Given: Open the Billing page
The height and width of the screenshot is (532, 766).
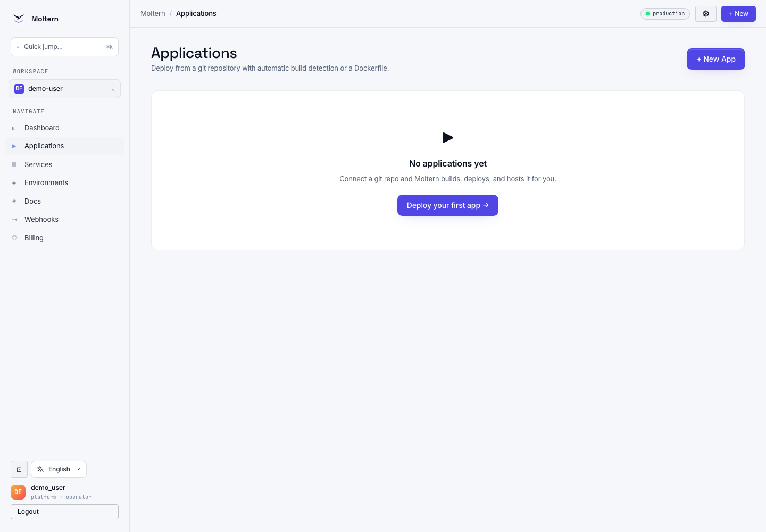Looking at the screenshot, I should 64,238.
